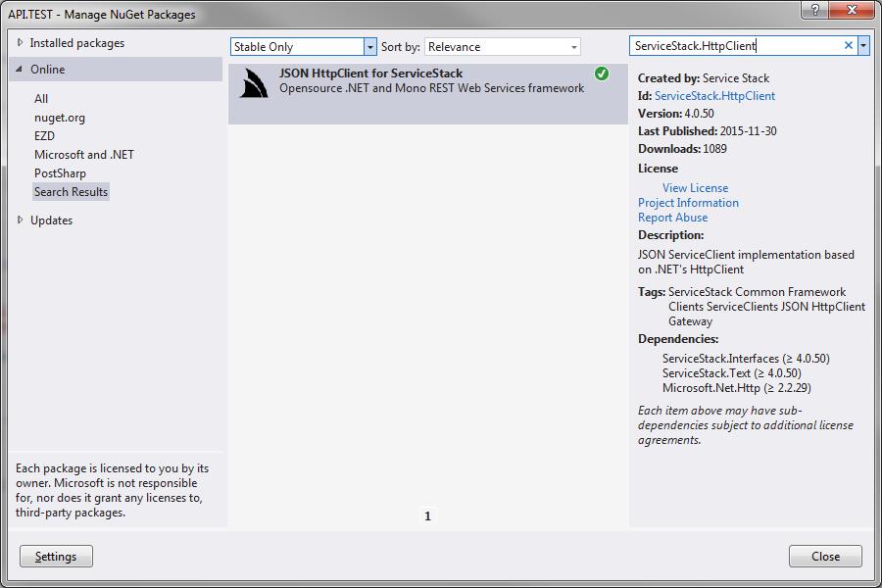Close the dialog with the title bar X
The height and width of the screenshot is (588, 882).
pos(853,10)
